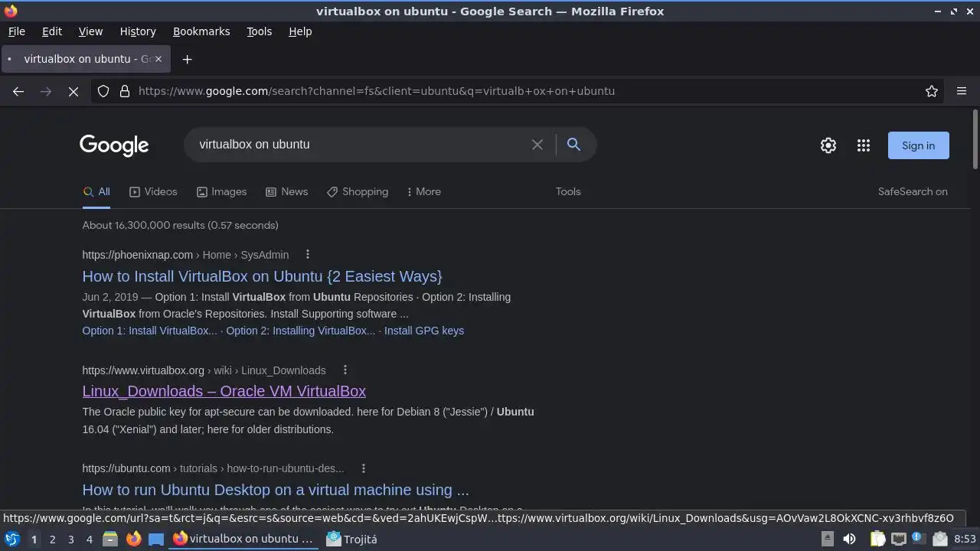Expand the search Tools options
Screen dimensions: 980x551
pyautogui.click(x=568, y=191)
